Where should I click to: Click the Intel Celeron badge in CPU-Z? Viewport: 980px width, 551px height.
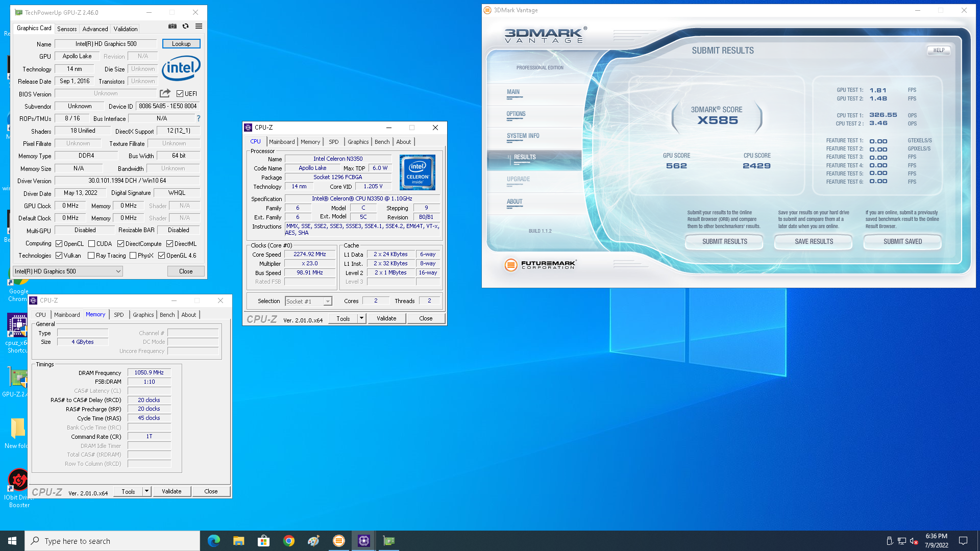[418, 172]
